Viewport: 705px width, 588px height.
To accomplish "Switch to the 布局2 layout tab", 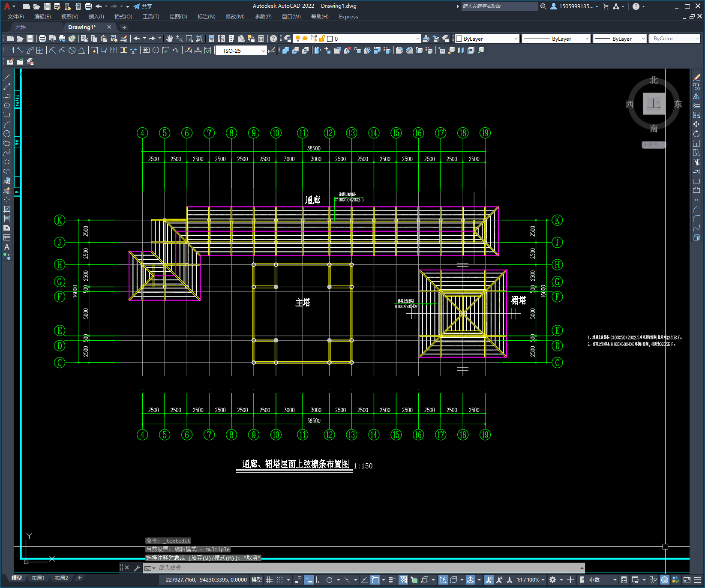I will coord(61,578).
